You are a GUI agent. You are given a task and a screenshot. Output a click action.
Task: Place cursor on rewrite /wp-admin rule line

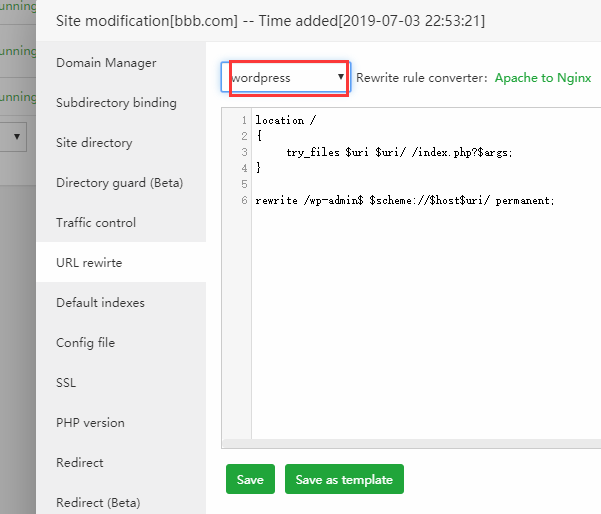tap(404, 200)
